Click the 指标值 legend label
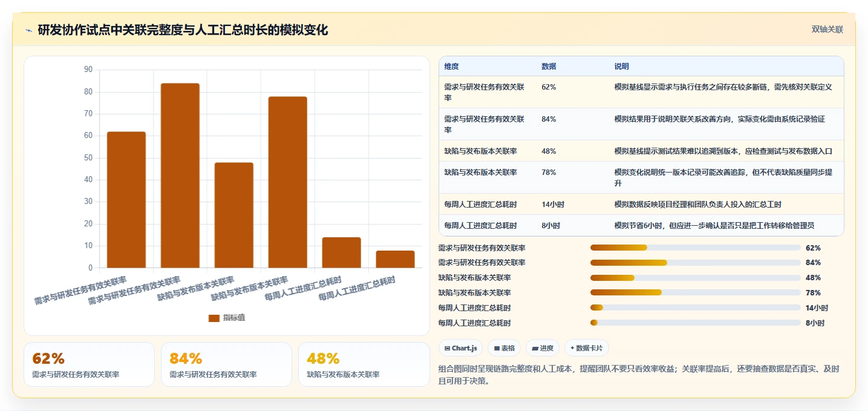868x411 pixels. pyautogui.click(x=234, y=318)
